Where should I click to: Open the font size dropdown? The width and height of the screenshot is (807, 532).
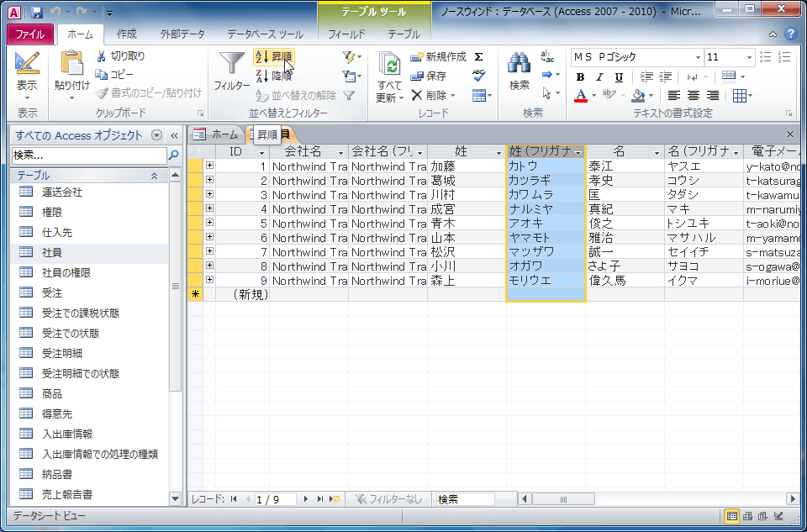[749, 57]
